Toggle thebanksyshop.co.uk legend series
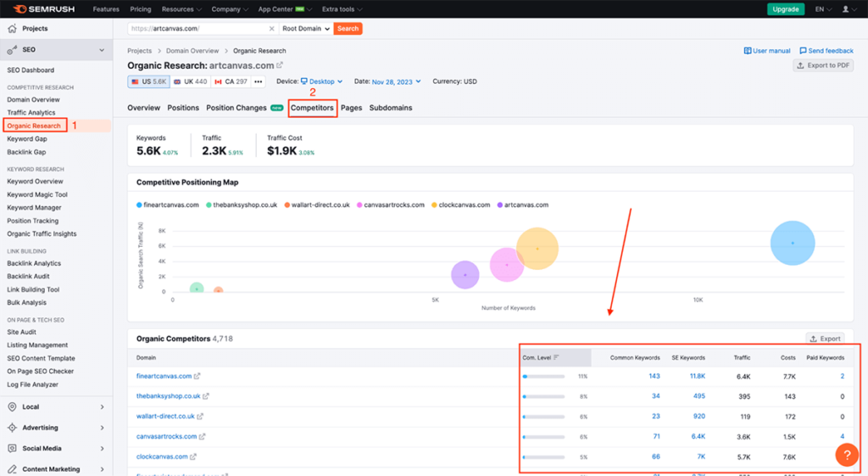 click(x=242, y=205)
